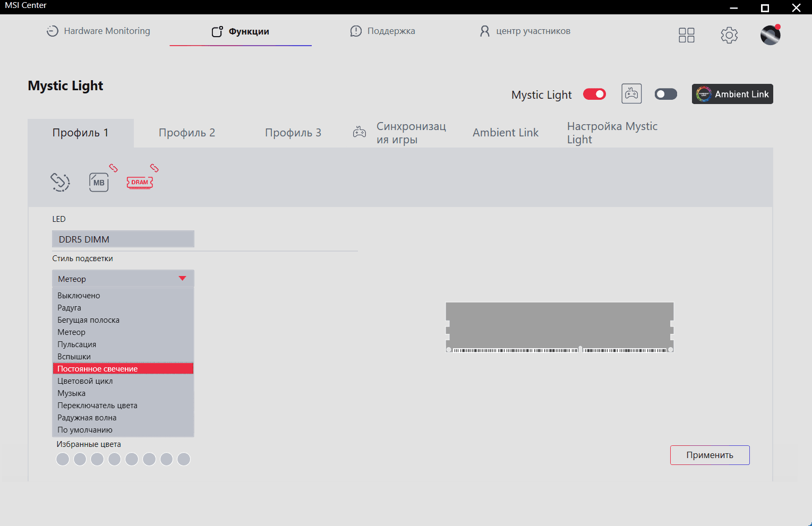Enable the game sync toggle switch
The height and width of the screenshot is (526, 812).
point(666,94)
